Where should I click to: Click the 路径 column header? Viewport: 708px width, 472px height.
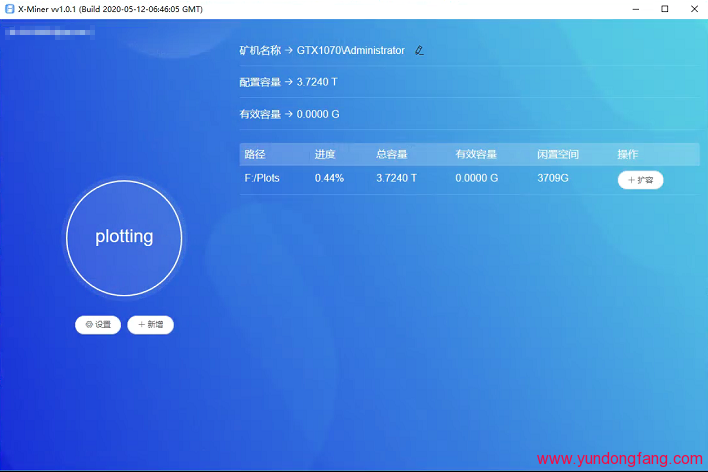pyautogui.click(x=255, y=155)
